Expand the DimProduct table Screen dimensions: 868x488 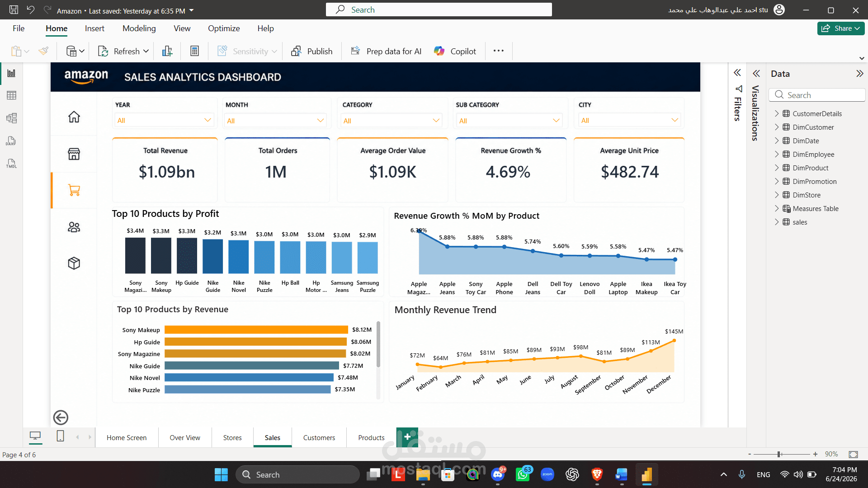[777, 168]
